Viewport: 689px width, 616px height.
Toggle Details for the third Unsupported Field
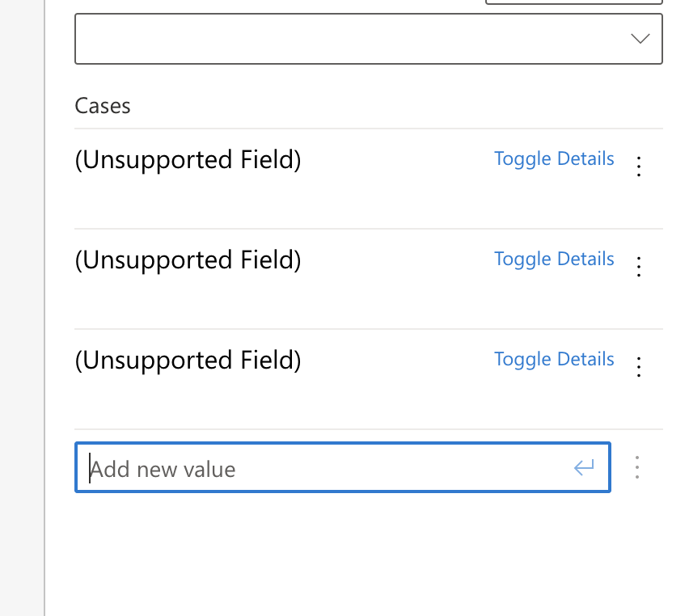[554, 360]
